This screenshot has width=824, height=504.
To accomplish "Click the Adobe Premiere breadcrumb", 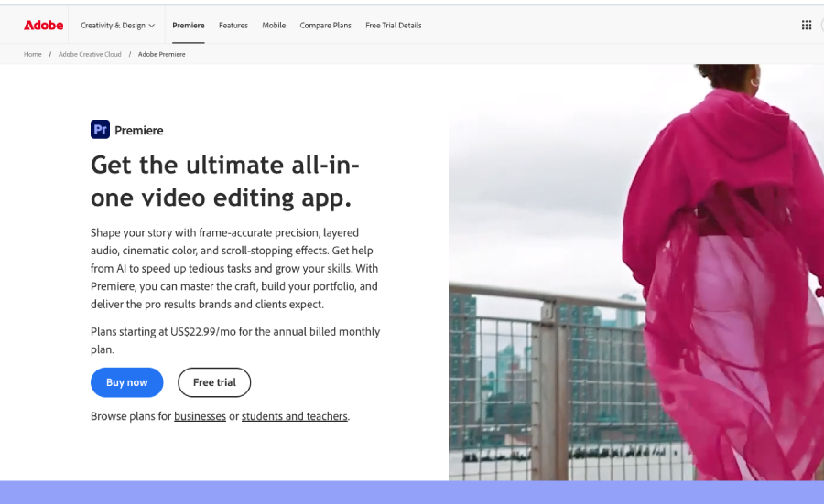I will point(162,54).
